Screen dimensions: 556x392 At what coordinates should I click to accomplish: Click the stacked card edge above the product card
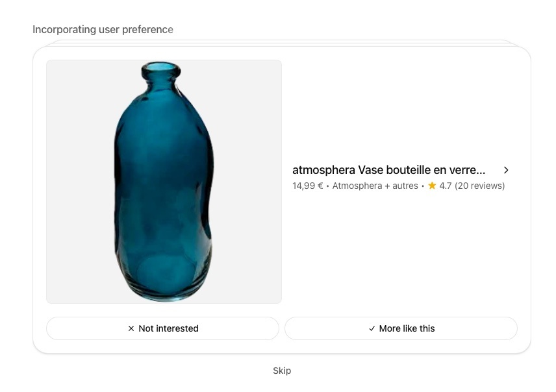(x=282, y=43)
